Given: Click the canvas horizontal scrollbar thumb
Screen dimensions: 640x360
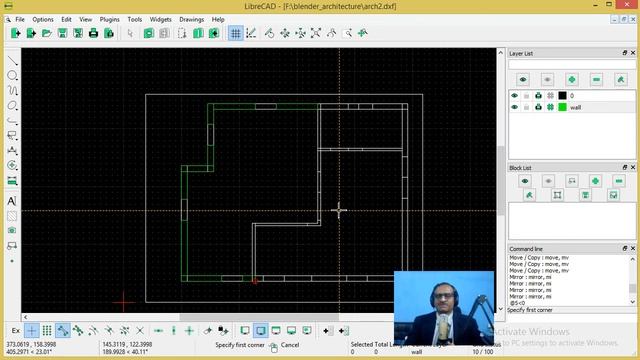Looking at the screenshot, I should point(259,317).
